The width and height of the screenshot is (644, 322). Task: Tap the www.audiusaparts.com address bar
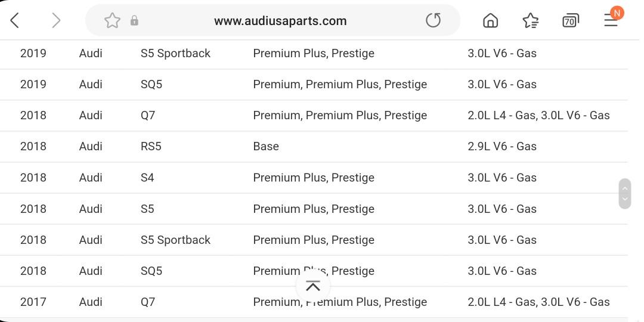[x=280, y=21]
